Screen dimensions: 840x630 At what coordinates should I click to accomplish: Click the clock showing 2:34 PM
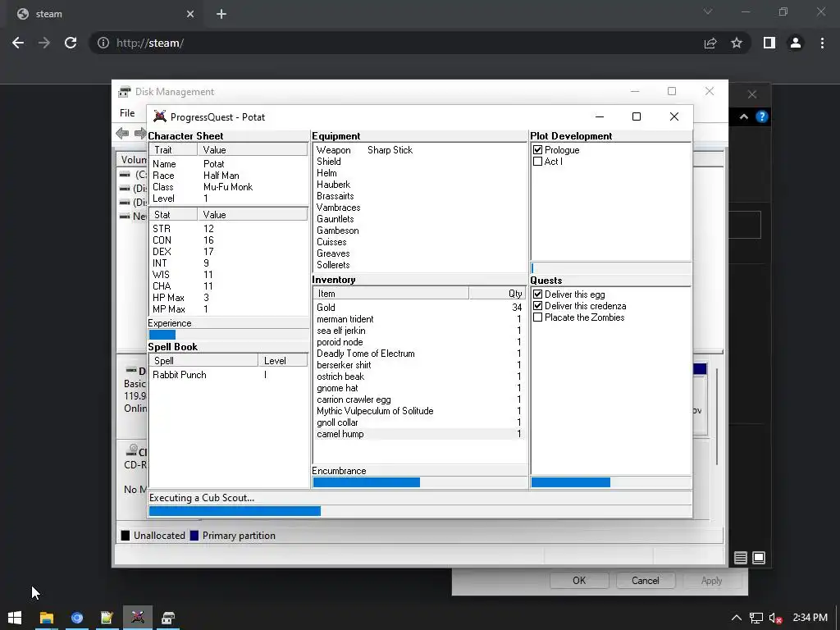(810, 618)
